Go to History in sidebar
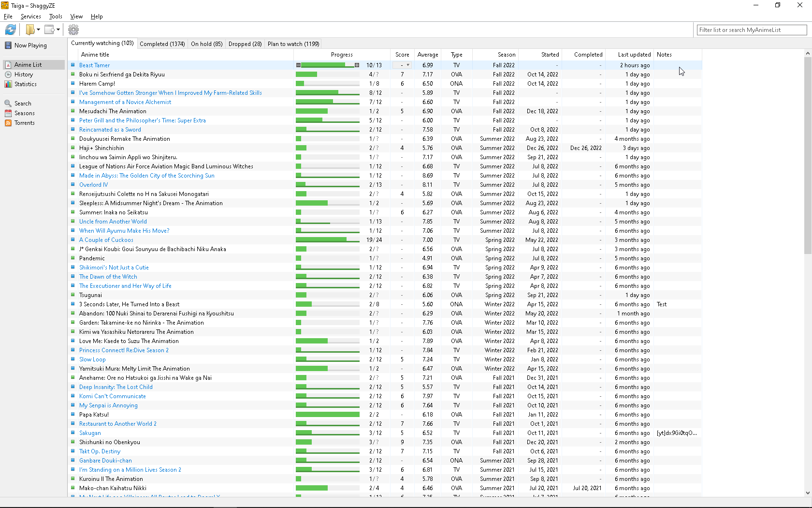This screenshot has height=508, width=812. 23,75
